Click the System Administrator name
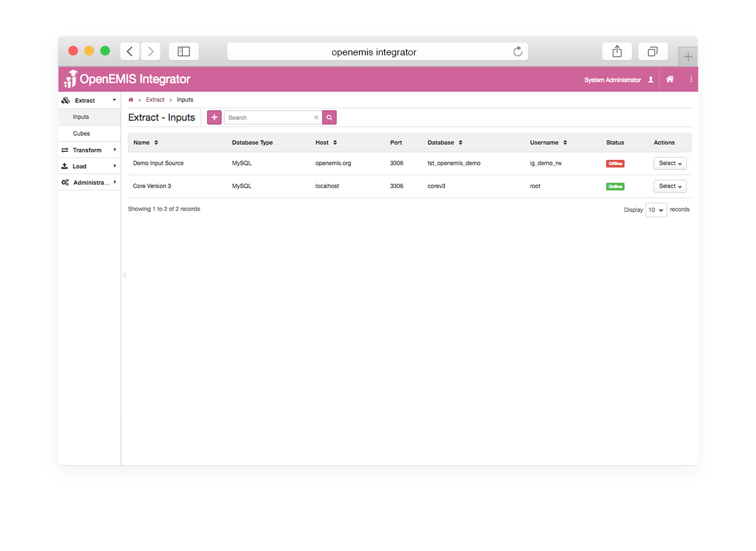The height and width of the screenshot is (551, 756). 612,80
